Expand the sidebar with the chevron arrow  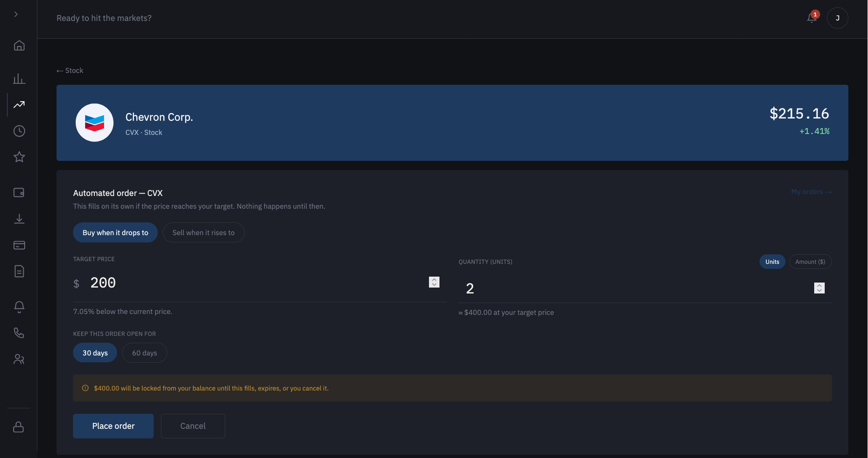pos(16,14)
